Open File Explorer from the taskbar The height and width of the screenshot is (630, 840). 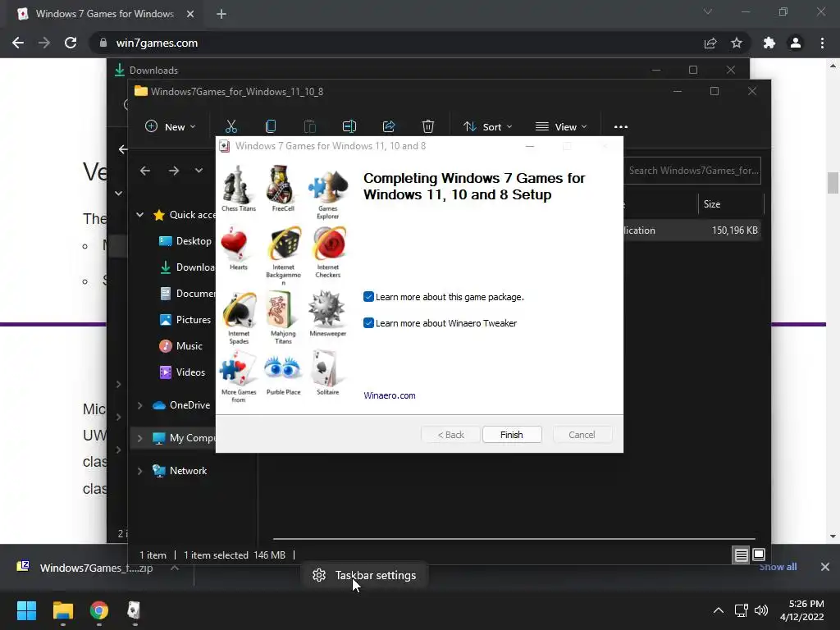[x=62, y=610]
